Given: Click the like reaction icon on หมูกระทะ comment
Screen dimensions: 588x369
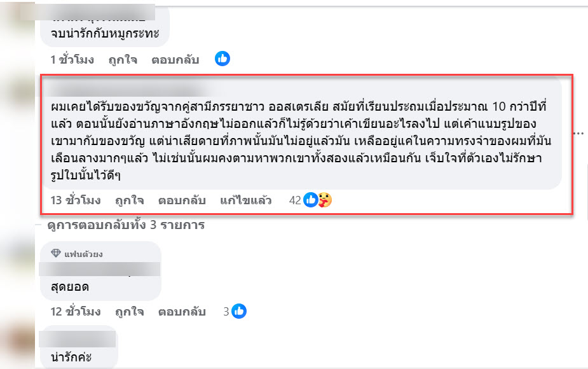Looking at the screenshot, I should (x=222, y=59).
